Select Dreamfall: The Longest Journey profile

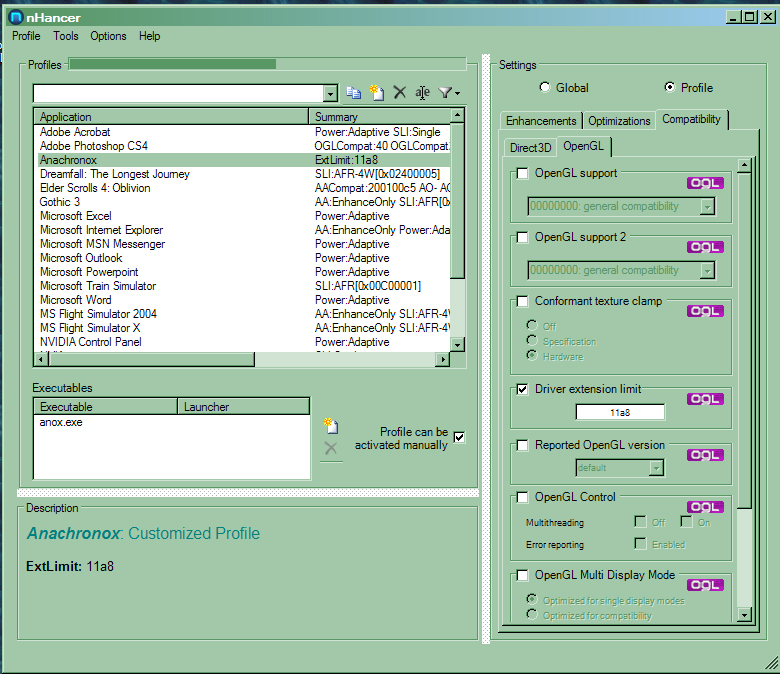point(244,174)
